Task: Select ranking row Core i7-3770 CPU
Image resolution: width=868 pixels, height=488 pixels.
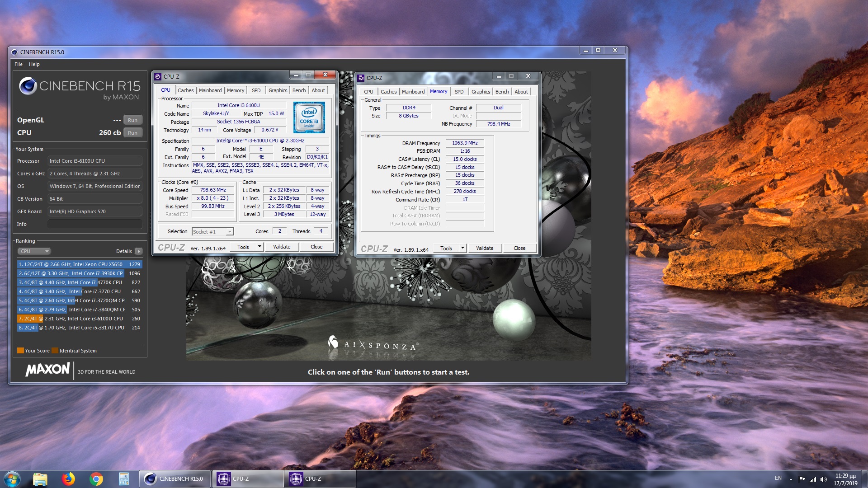Action: (80, 291)
